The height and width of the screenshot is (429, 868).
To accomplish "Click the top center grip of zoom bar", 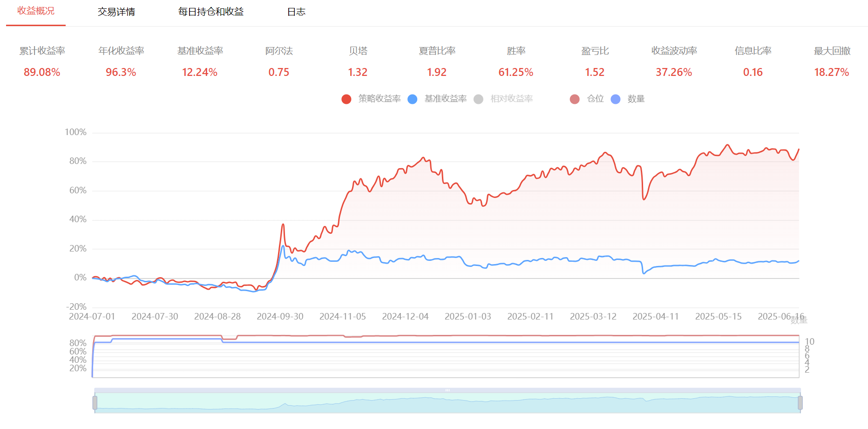I will [x=447, y=390].
